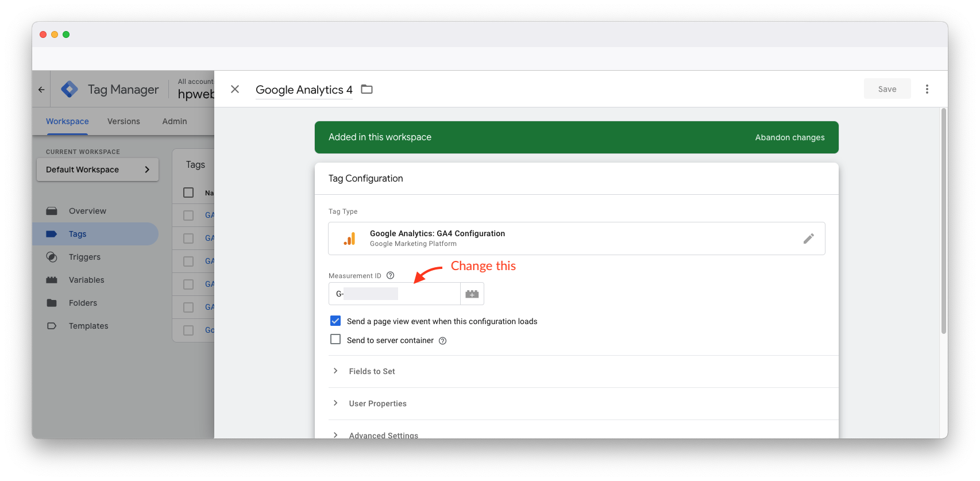The image size is (980, 481).
Task: Open the three-dot more actions menu
Action: point(927,89)
